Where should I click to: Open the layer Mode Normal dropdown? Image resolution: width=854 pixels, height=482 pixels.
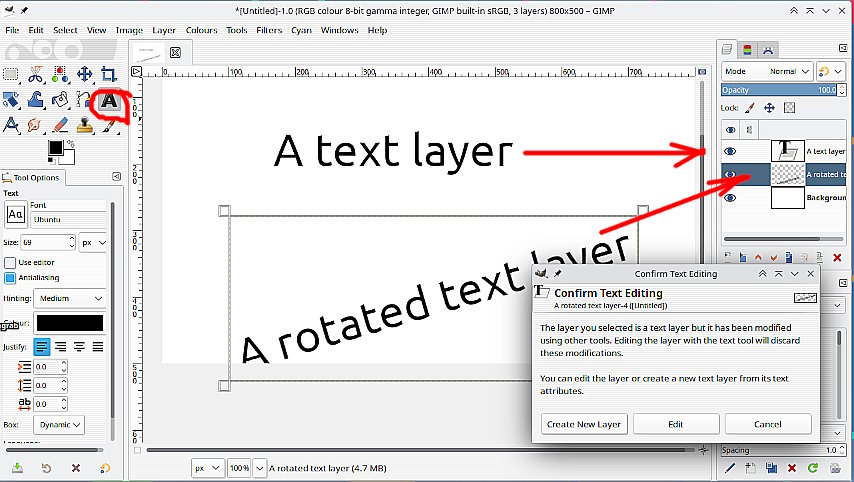767,71
